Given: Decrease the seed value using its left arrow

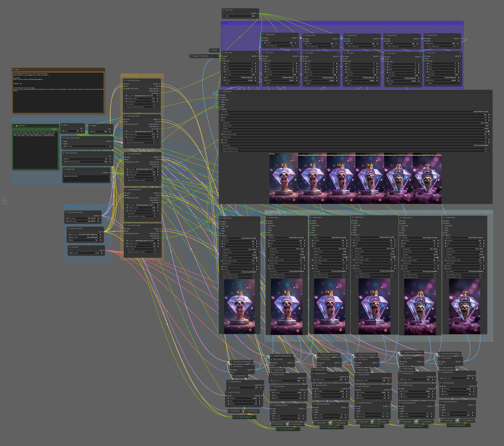Looking at the screenshot, I should click(65, 159).
